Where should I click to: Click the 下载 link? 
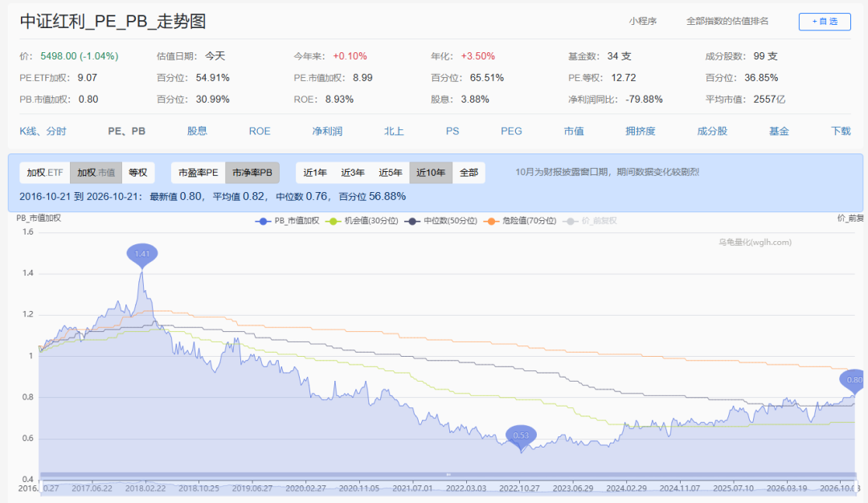tap(841, 131)
